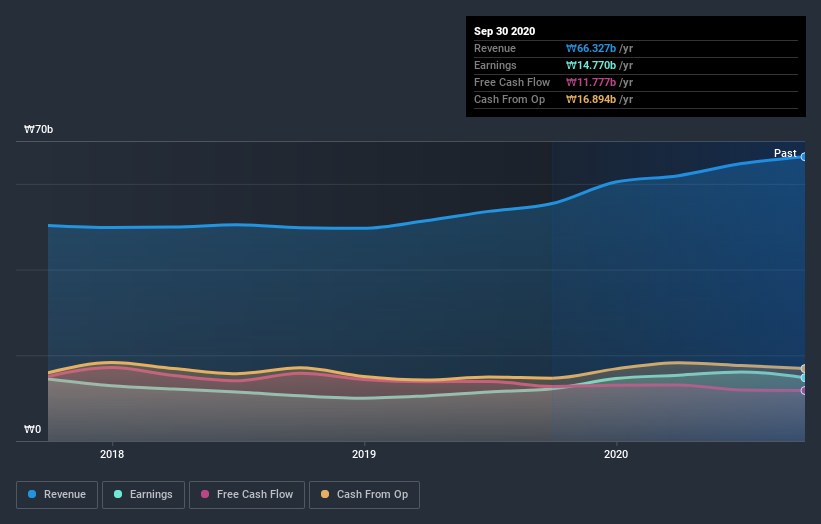Click the Revenue row label in the tooltip

495,49
